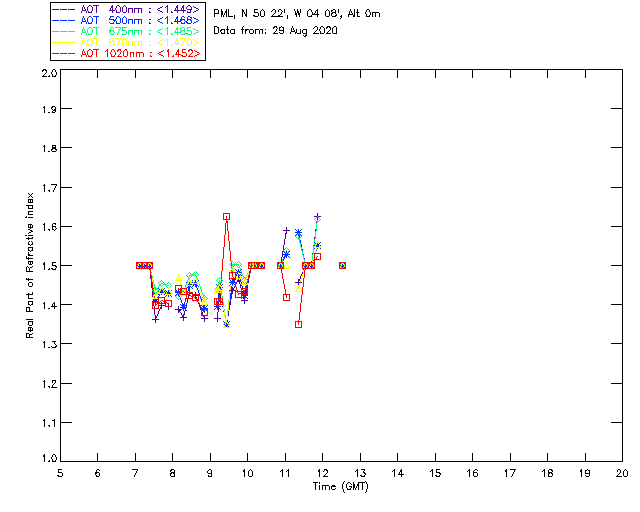
Task: Click the y-axis tick label '1.4'
Action: 49,305
